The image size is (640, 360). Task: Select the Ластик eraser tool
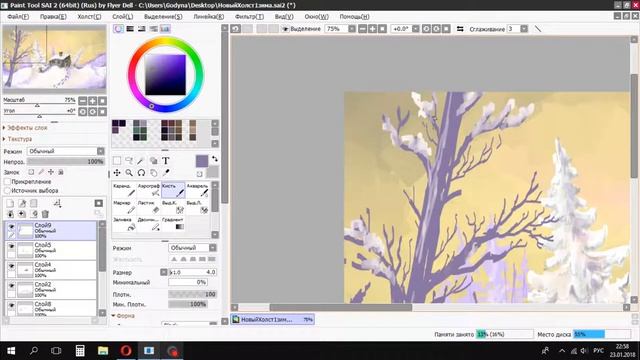[x=149, y=207]
